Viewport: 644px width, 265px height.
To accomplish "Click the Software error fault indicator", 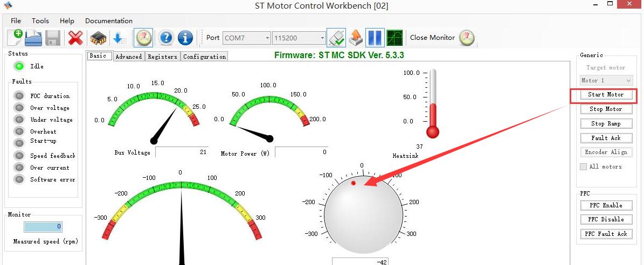I will click(19, 180).
